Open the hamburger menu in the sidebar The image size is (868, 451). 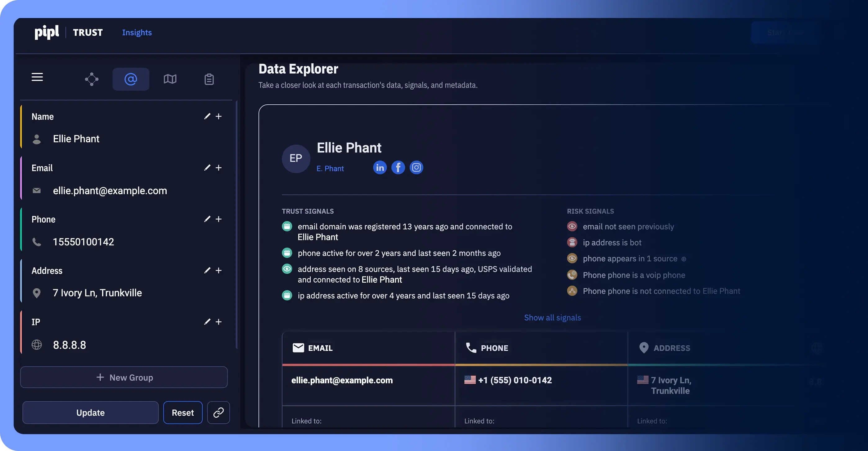pyautogui.click(x=37, y=77)
